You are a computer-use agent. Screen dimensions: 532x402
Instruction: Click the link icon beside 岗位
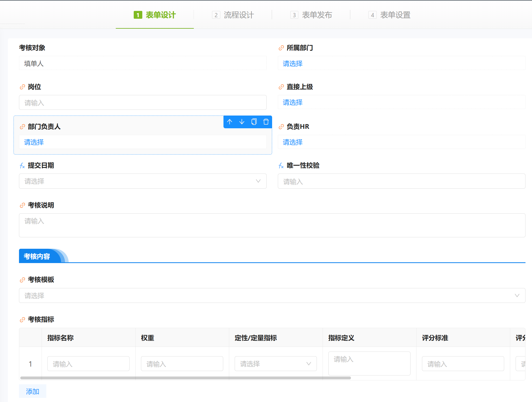click(22, 87)
